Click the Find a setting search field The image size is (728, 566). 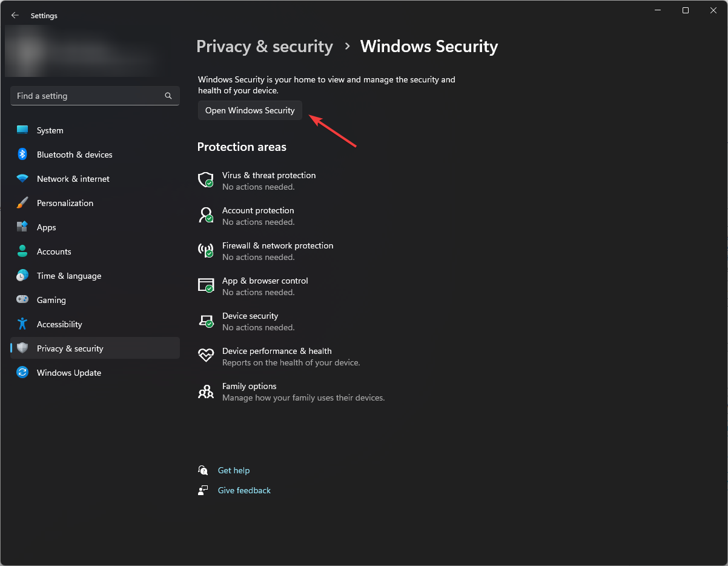[85, 96]
